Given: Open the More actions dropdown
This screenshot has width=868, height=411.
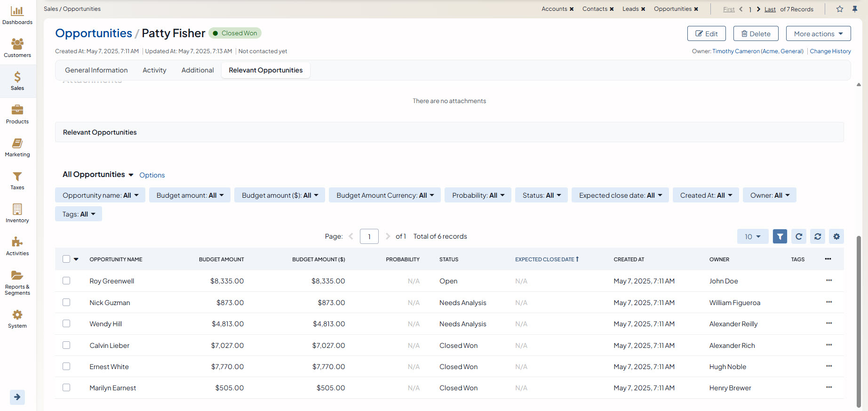Looking at the screenshot, I should [x=818, y=33].
